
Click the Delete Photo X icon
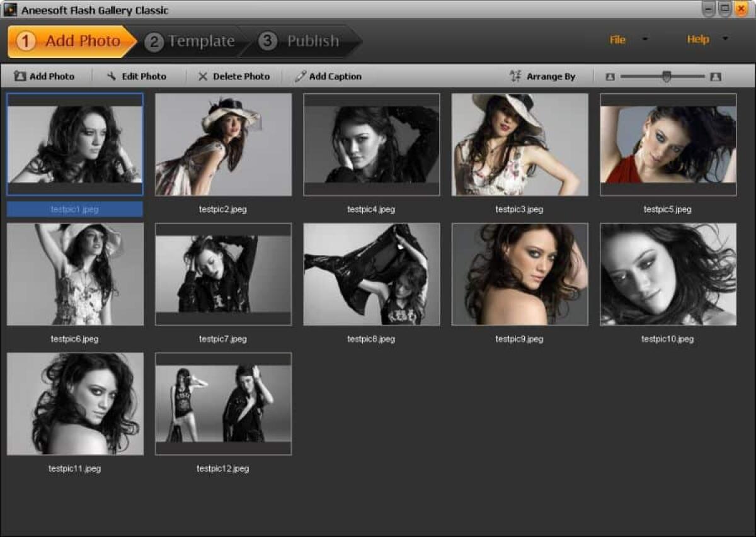point(203,76)
